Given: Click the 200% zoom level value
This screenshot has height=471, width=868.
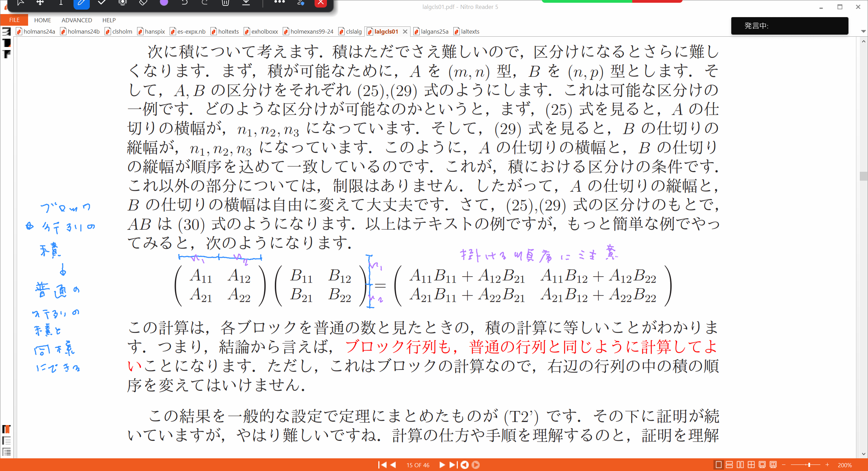Looking at the screenshot, I should point(845,465).
